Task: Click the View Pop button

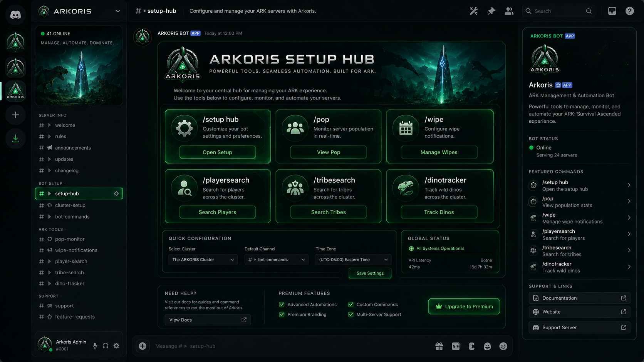Action: tap(329, 152)
